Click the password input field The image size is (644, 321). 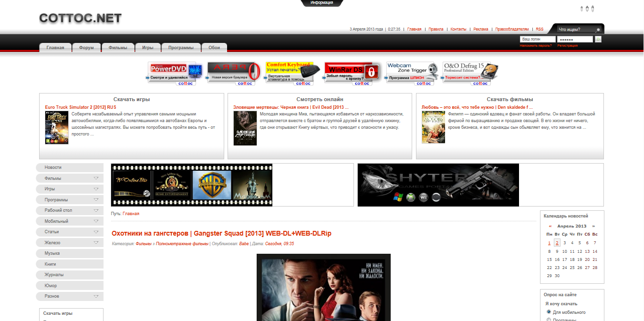(575, 39)
